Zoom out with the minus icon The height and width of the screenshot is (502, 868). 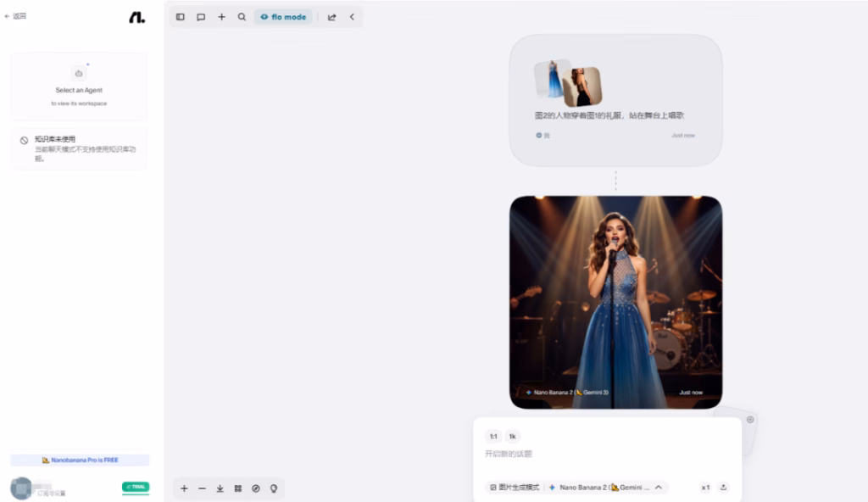pyautogui.click(x=202, y=488)
